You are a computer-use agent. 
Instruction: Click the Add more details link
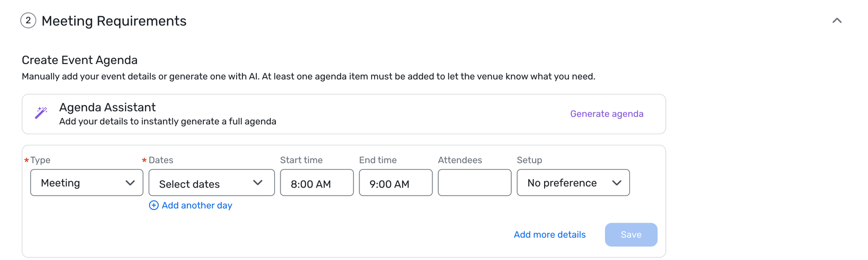click(x=549, y=235)
